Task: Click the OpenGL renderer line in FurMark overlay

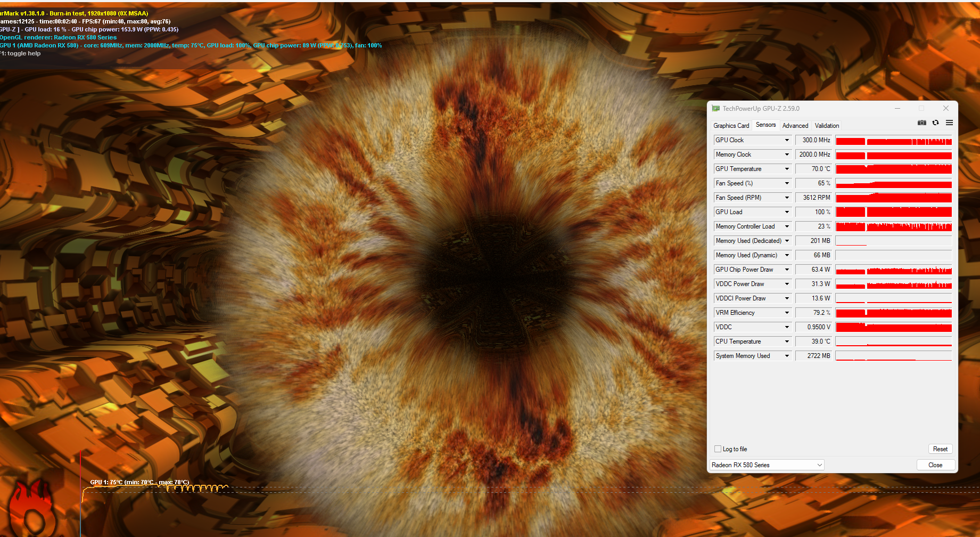Action: [58, 37]
